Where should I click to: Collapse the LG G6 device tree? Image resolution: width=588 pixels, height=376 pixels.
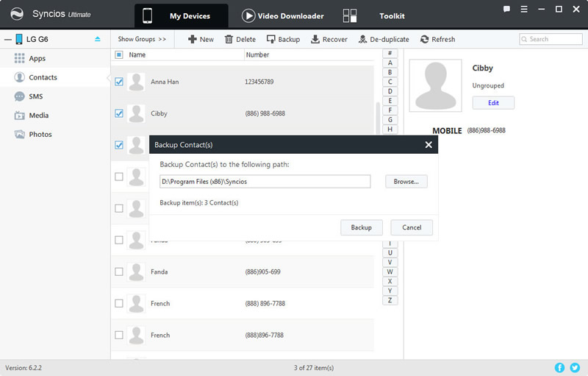point(8,39)
